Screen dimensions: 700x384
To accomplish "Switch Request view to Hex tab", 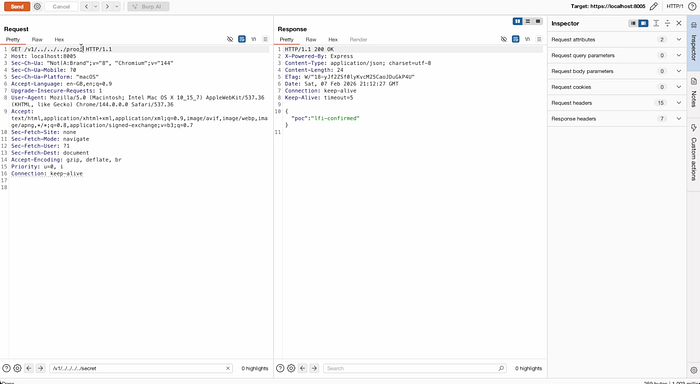I will pos(59,39).
